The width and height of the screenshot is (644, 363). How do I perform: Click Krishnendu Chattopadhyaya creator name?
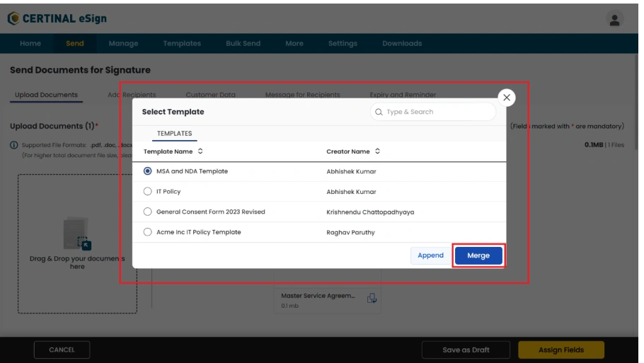click(370, 212)
